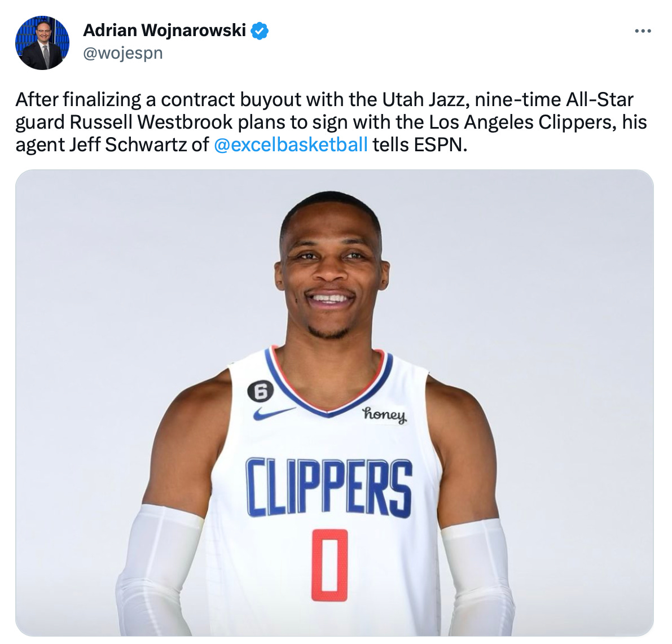Open Adrian Wojnarowski display name link
This screenshot has width=672, height=644.
point(165,30)
